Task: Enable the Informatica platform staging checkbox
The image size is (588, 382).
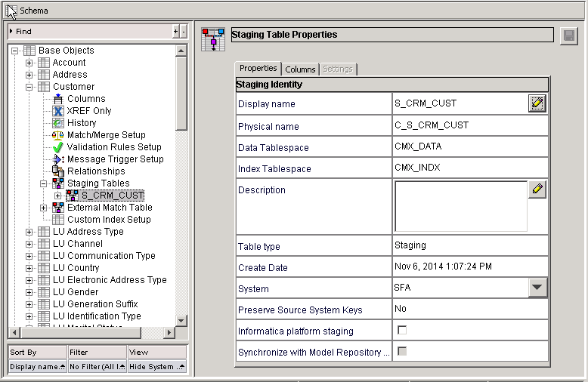Action: (x=402, y=330)
